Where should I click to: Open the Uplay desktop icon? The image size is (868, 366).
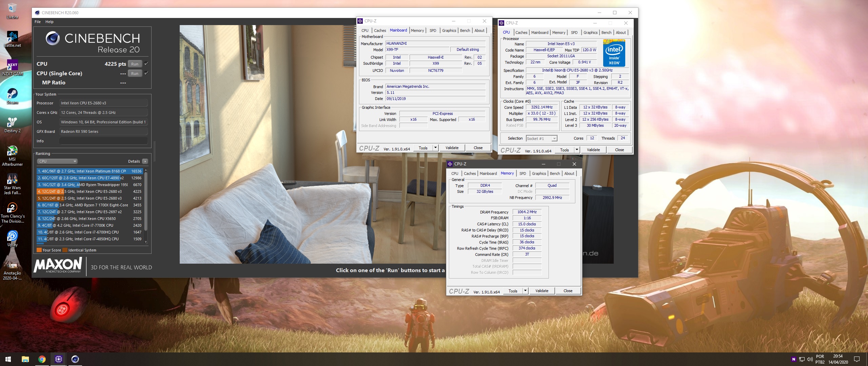pos(12,239)
